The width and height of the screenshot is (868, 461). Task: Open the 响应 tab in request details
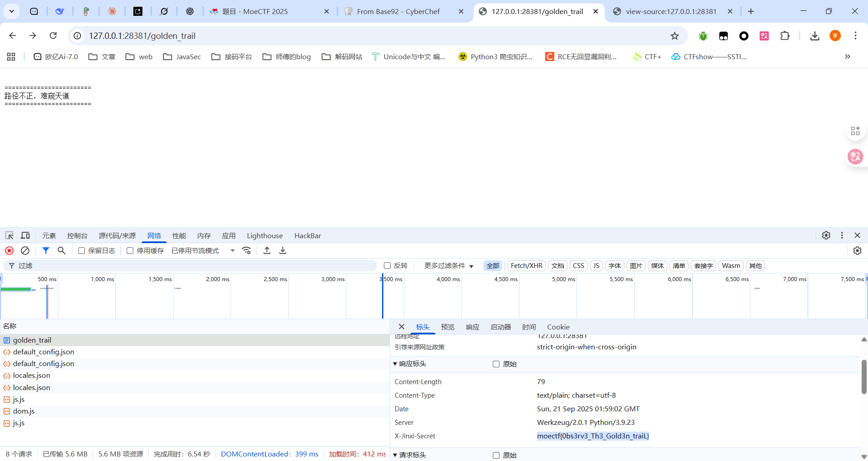[x=472, y=327]
